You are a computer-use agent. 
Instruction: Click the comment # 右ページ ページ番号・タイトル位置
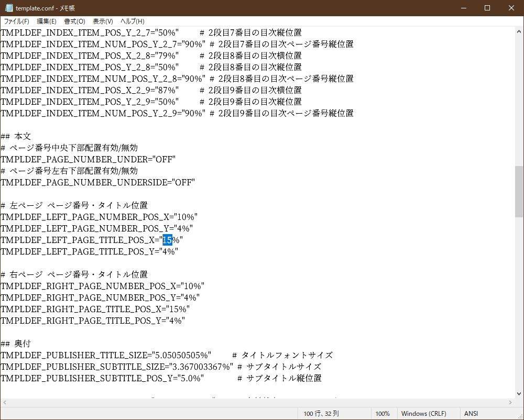(x=74, y=274)
